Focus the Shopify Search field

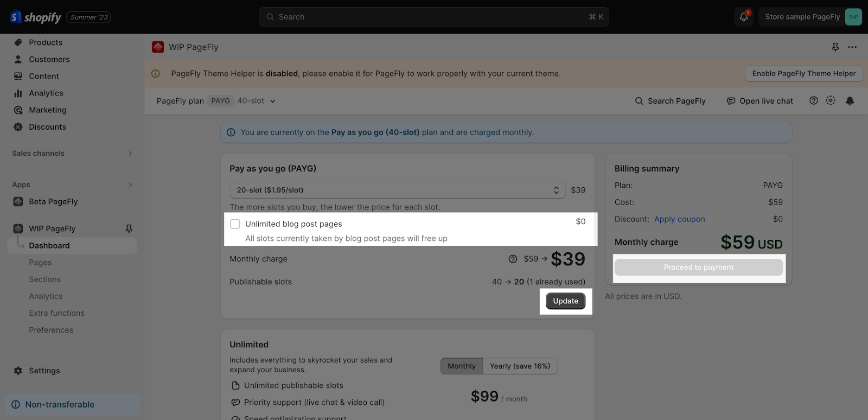tap(434, 17)
